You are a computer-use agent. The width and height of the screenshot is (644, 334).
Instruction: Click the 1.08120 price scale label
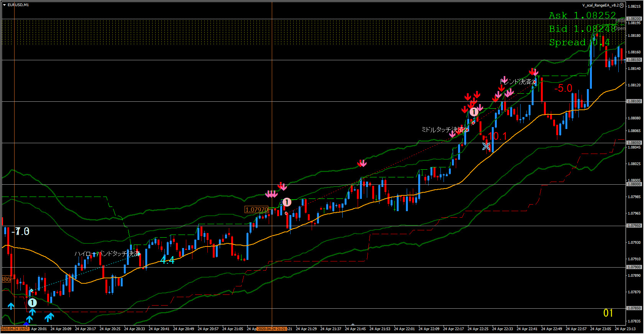(634, 85)
